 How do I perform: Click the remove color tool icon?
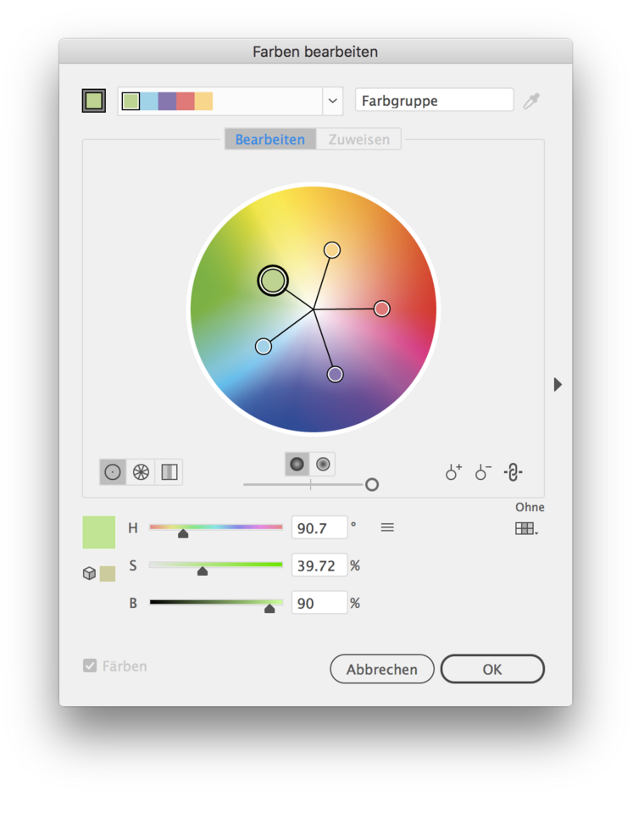click(x=483, y=472)
